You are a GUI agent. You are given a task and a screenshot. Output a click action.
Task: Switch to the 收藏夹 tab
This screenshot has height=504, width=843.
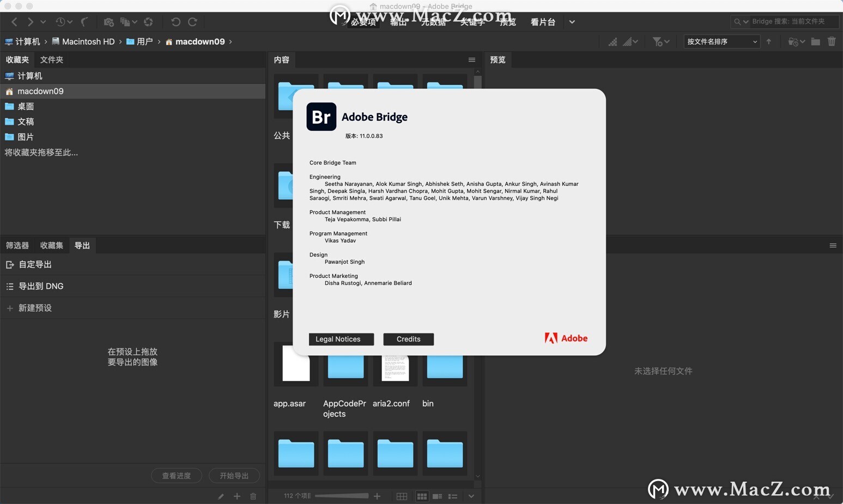tap(17, 59)
